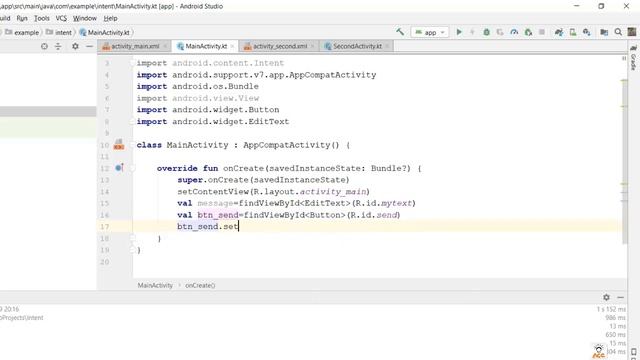Hide the bottom tool window with minus

coord(620,297)
